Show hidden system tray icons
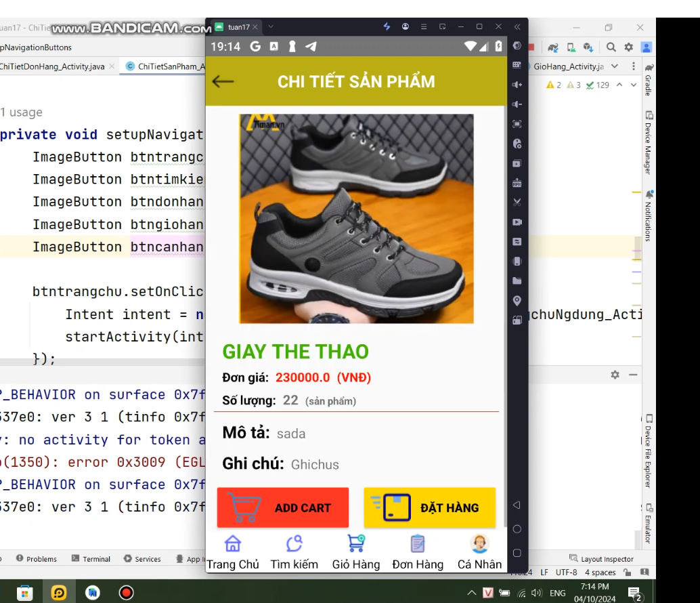 point(471,593)
